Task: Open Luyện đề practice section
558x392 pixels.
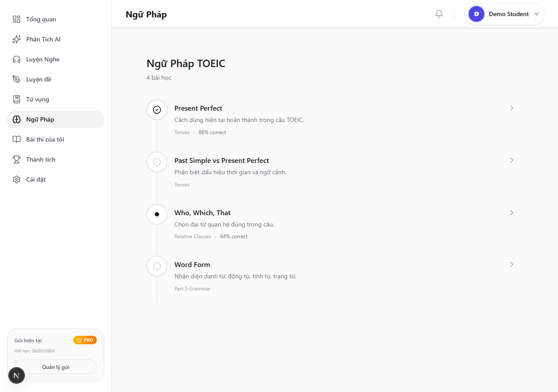Action: (x=55, y=79)
